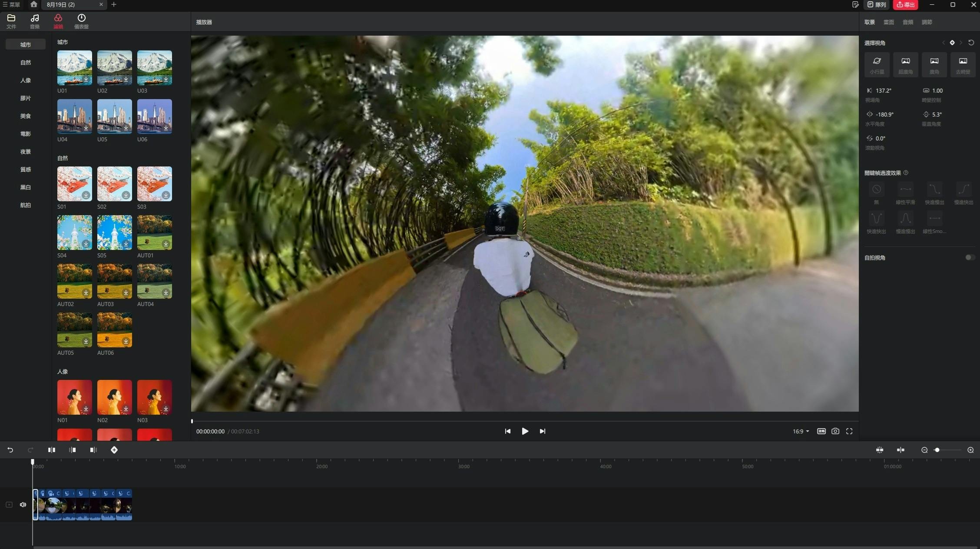Reset view angle settings
Screen dimensions: 980x549
click(971, 43)
